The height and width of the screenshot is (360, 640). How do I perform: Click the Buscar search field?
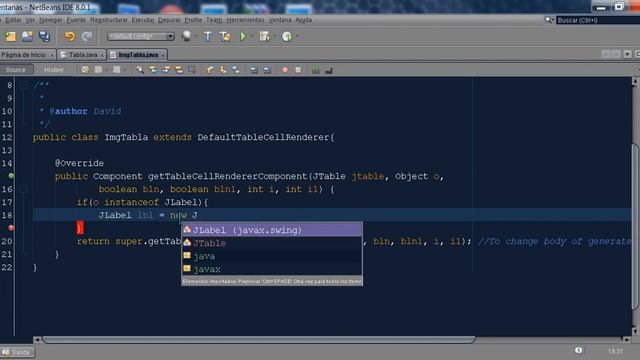[598, 20]
